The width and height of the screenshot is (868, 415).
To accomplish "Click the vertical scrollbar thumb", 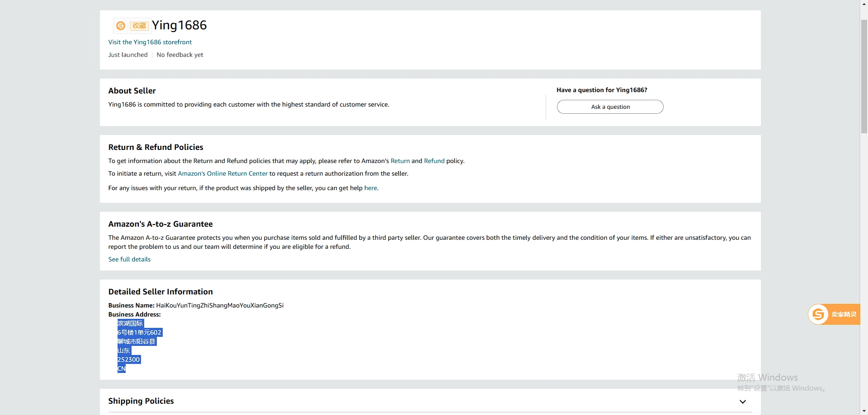I will click(x=864, y=76).
